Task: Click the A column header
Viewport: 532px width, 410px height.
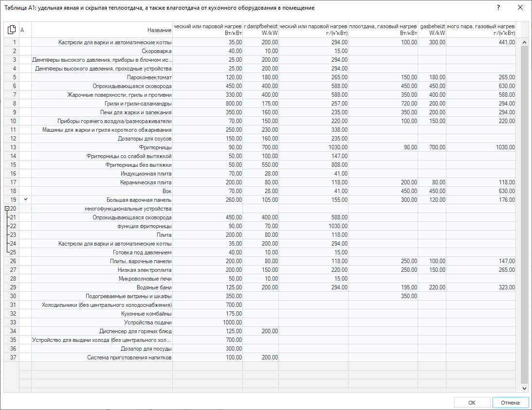Action: pyautogui.click(x=25, y=30)
